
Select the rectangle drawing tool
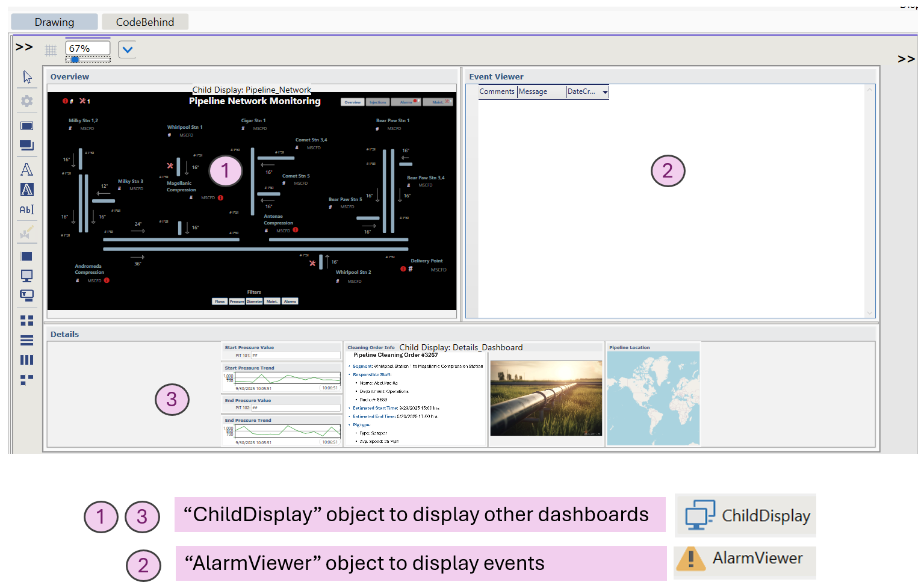click(x=26, y=126)
